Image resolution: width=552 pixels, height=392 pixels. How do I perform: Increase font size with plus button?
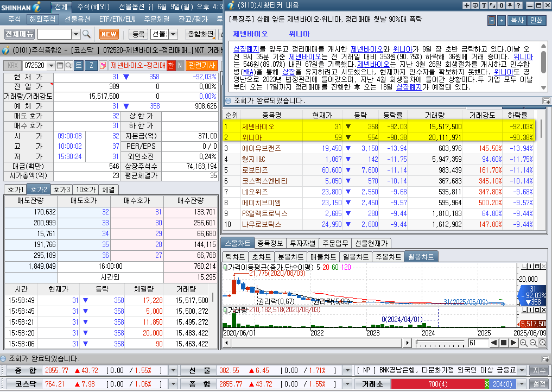(502, 21)
